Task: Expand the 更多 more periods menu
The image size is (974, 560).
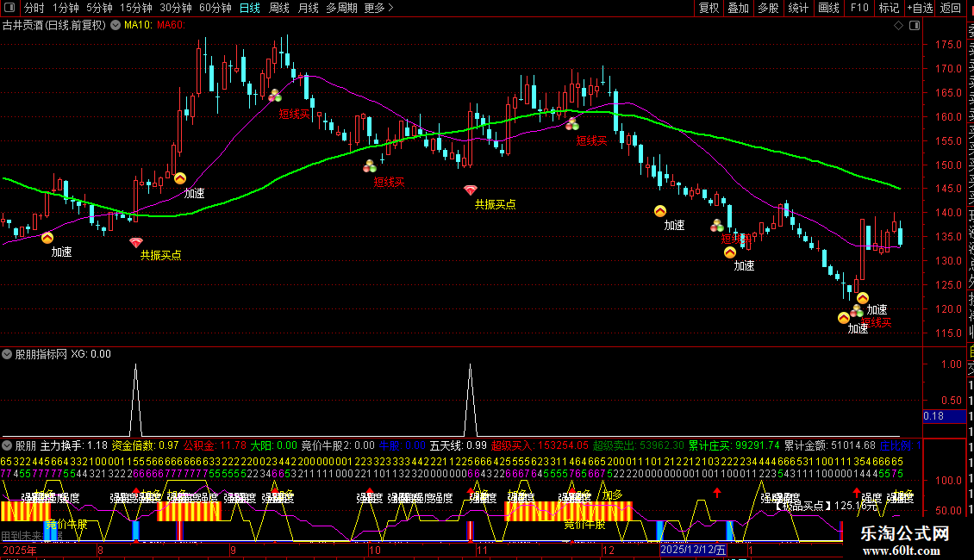Action: 378,8
